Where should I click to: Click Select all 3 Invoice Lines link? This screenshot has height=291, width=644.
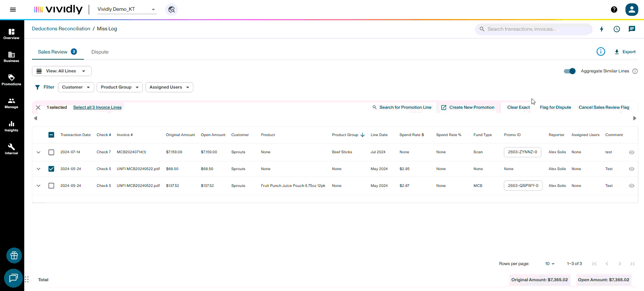coord(97,107)
